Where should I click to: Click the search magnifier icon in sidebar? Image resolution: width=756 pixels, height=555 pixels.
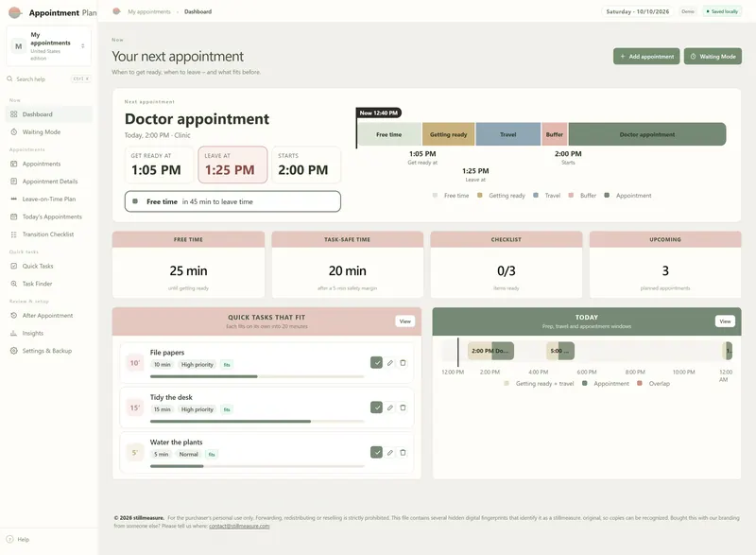point(9,78)
